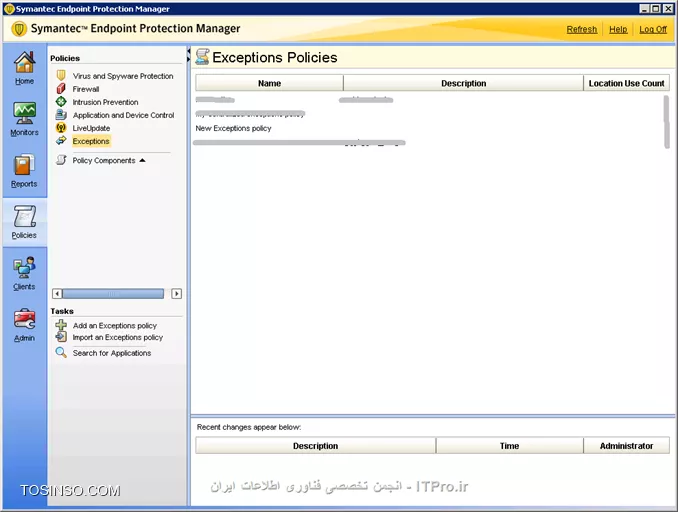This screenshot has width=678, height=512.
Task: Sort recent changes by Administrator column
Action: tap(626, 445)
